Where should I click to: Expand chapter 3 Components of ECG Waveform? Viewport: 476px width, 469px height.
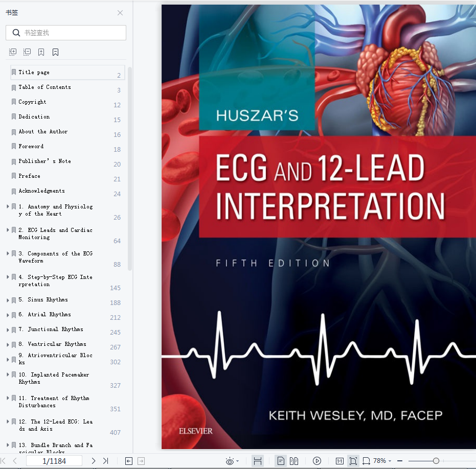tap(8, 253)
